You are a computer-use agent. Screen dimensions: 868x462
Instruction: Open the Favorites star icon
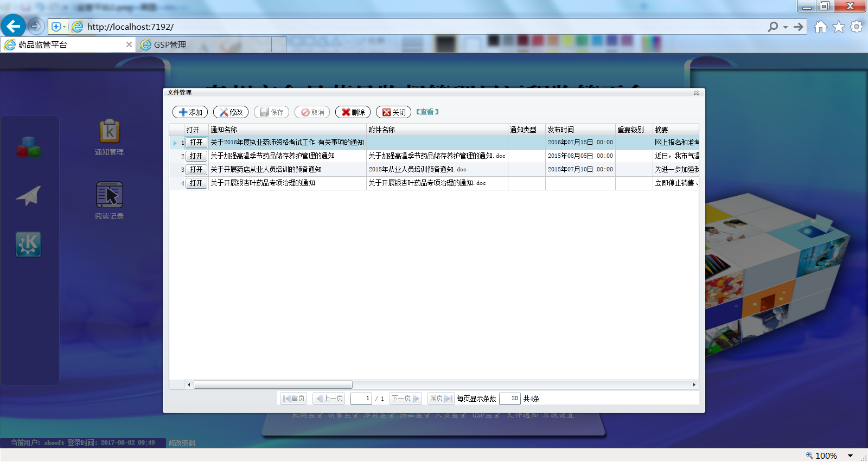point(839,27)
